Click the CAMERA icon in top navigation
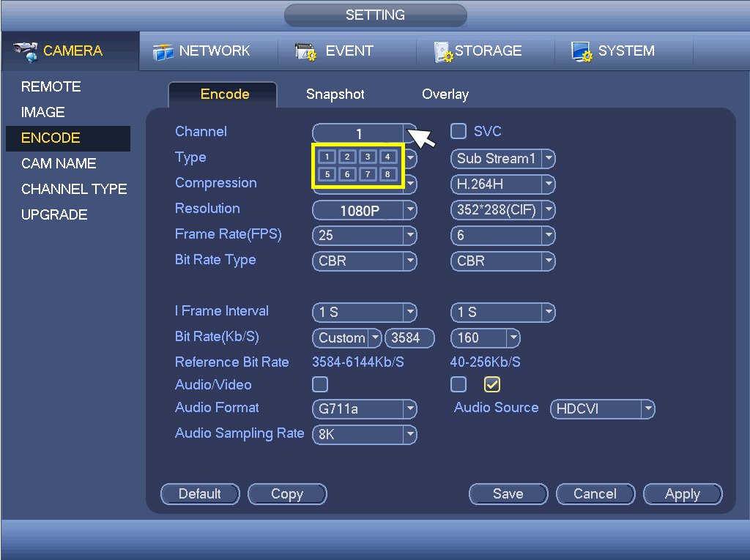 click(x=26, y=50)
